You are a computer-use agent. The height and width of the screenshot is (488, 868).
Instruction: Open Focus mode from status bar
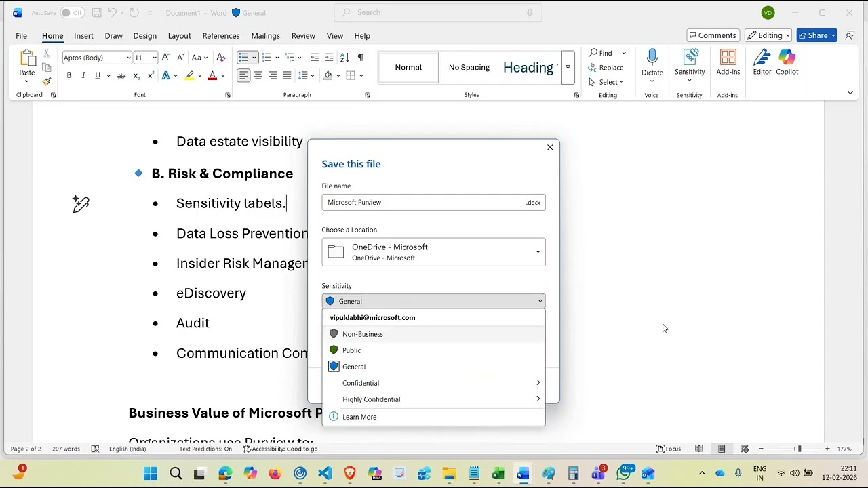click(x=669, y=449)
